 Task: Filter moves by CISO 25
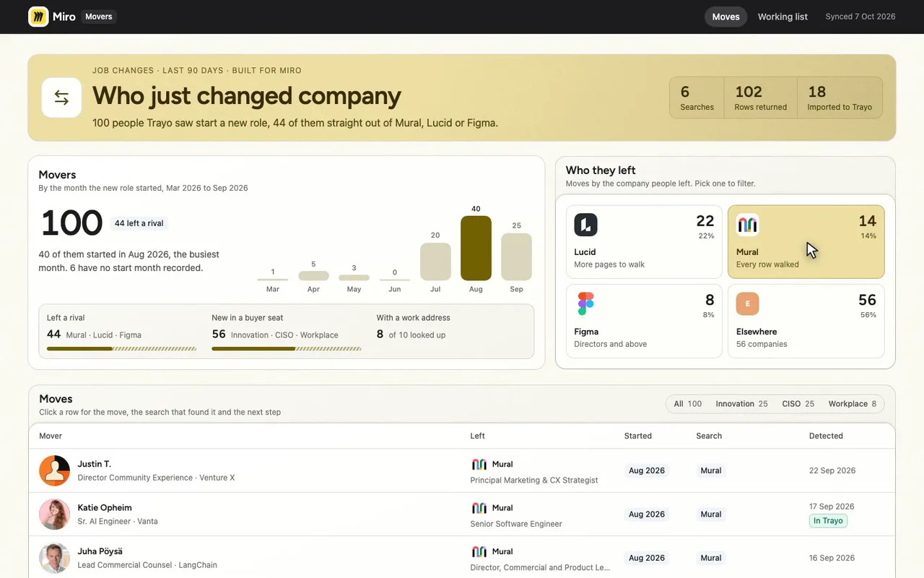(x=798, y=404)
